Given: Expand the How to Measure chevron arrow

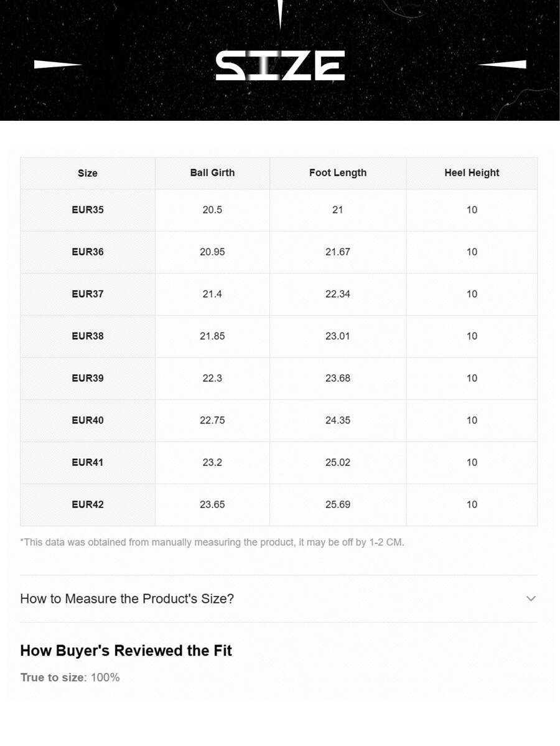Looking at the screenshot, I should click(531, 598).
